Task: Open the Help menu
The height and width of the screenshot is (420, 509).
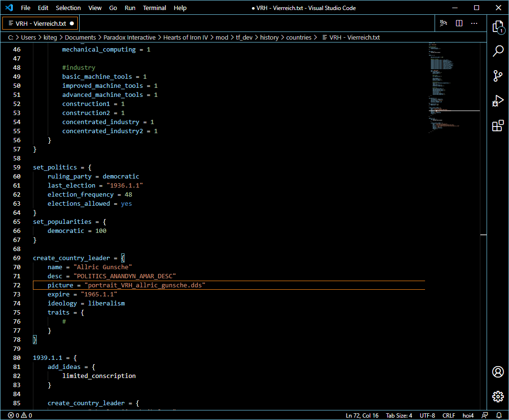Action: [x=180, y=8]
